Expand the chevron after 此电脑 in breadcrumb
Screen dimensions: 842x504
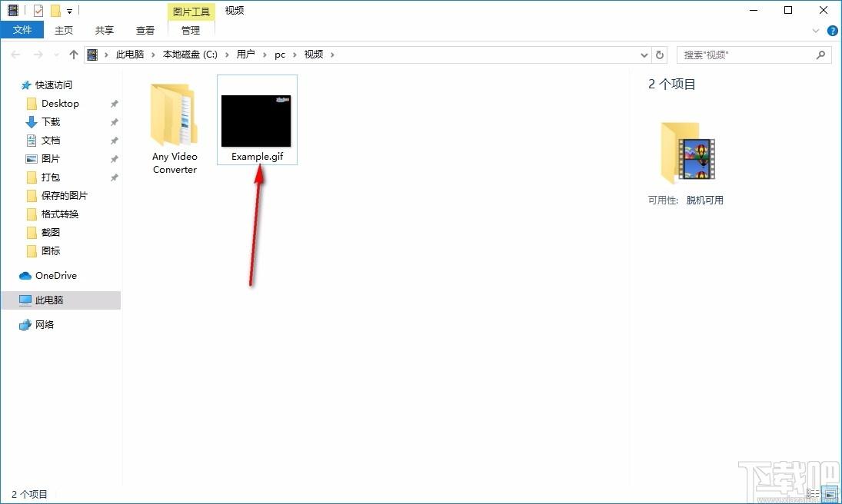154,55
